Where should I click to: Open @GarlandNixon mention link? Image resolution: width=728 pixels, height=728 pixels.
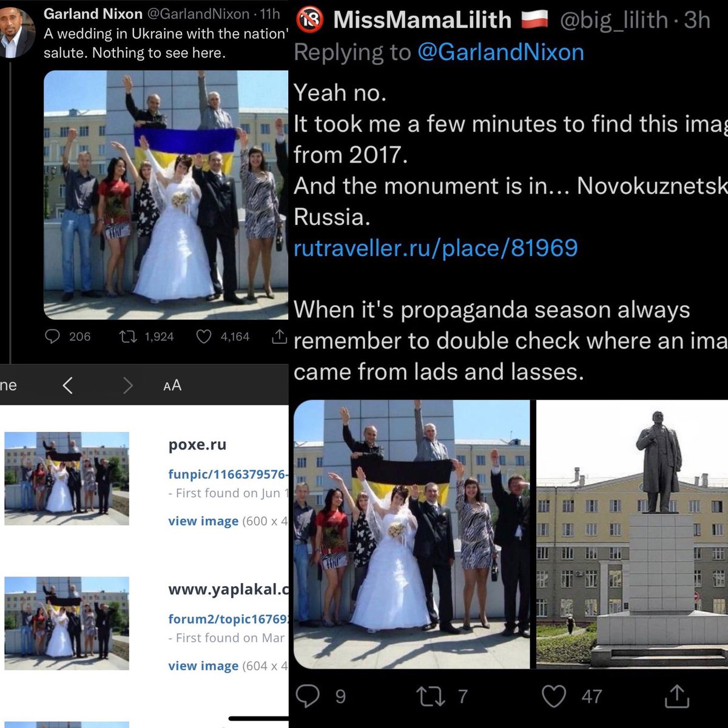[x=500, y=52]
